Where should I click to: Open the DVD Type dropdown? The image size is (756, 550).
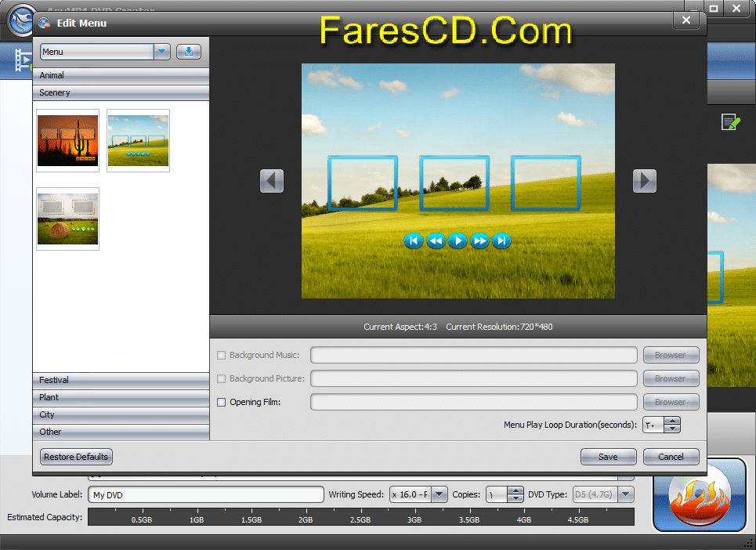[x=625, y=494]
